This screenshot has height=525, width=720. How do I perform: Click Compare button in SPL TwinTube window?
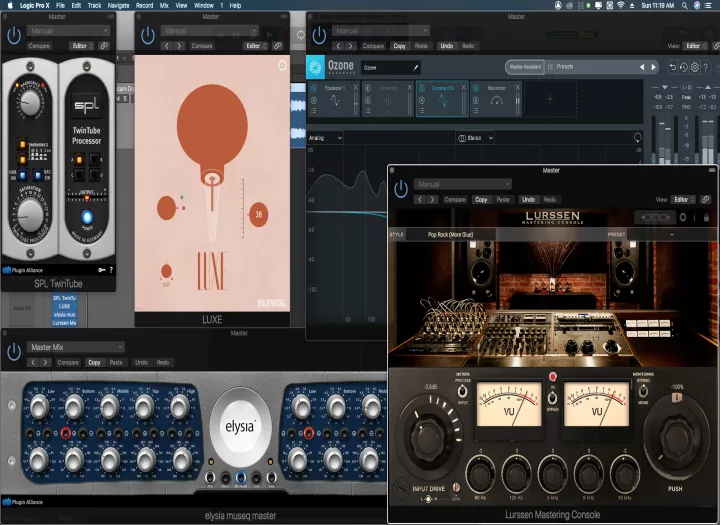(x=39, y=46)
